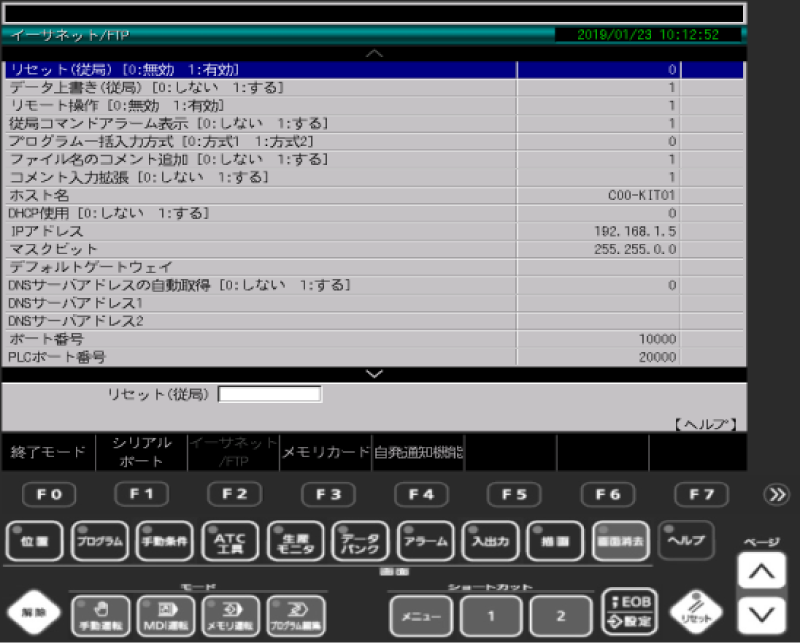Expand more function keys with the >> arrow
This screenshot has width=800, height=644.
(x=779, y=493)
